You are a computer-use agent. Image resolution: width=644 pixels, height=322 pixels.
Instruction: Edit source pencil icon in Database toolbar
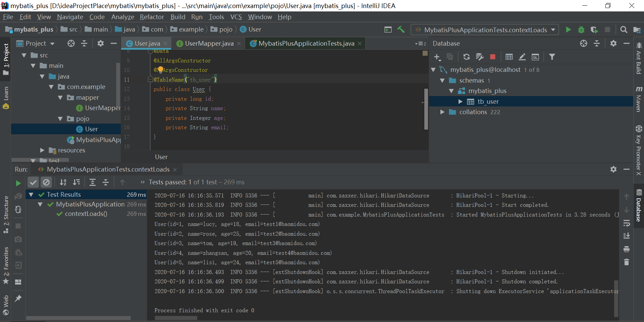pyautogui.click(x=522, y=57)
